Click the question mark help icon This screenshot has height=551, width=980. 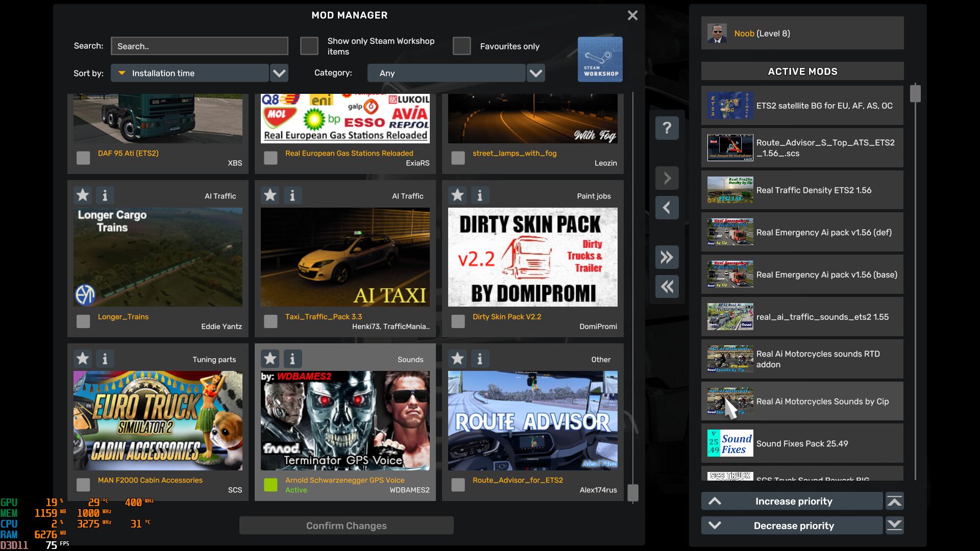[667, 128]
